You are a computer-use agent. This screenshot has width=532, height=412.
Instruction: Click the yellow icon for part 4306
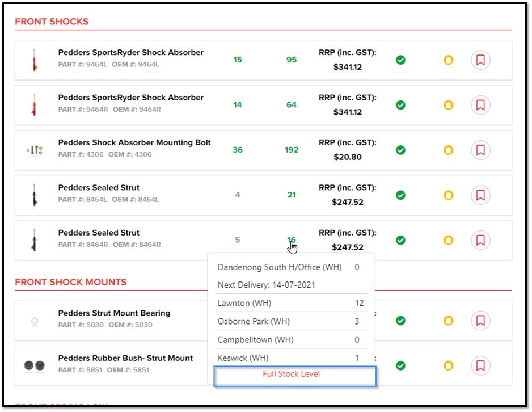[448, 150]
